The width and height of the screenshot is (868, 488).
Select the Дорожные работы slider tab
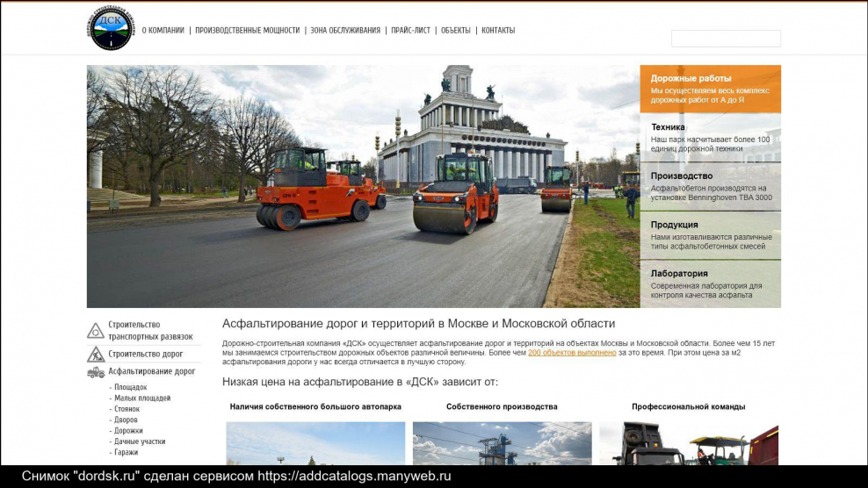tap(710, 89)
